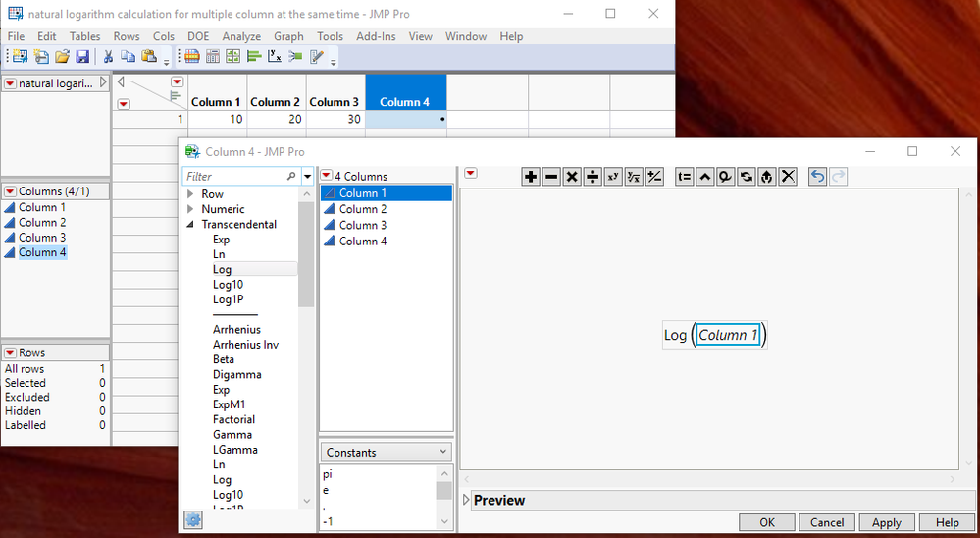This screenshot has width=980, height=538.
Task: Click the Help button in formula editor
Action: coord(947,522)
